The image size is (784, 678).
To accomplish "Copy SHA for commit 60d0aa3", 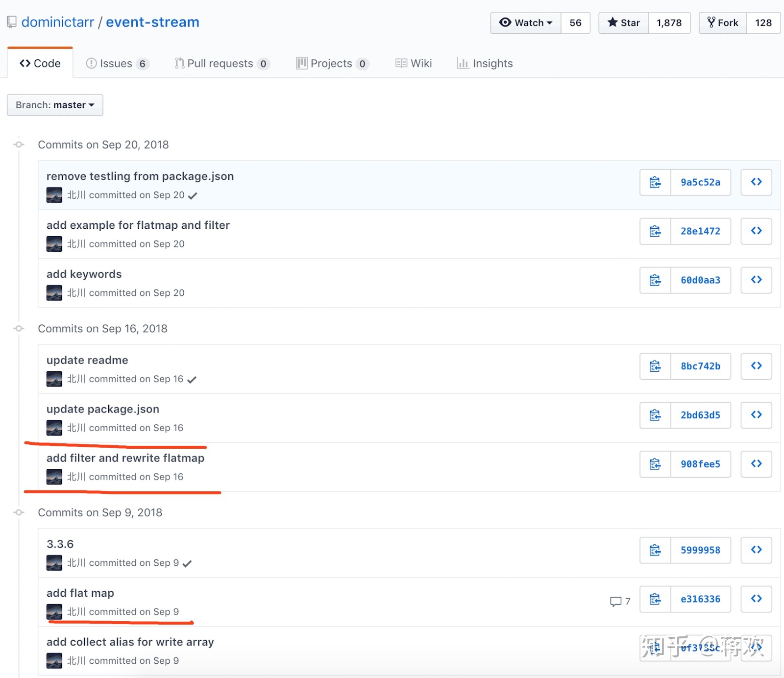I will tap(655, 280).
